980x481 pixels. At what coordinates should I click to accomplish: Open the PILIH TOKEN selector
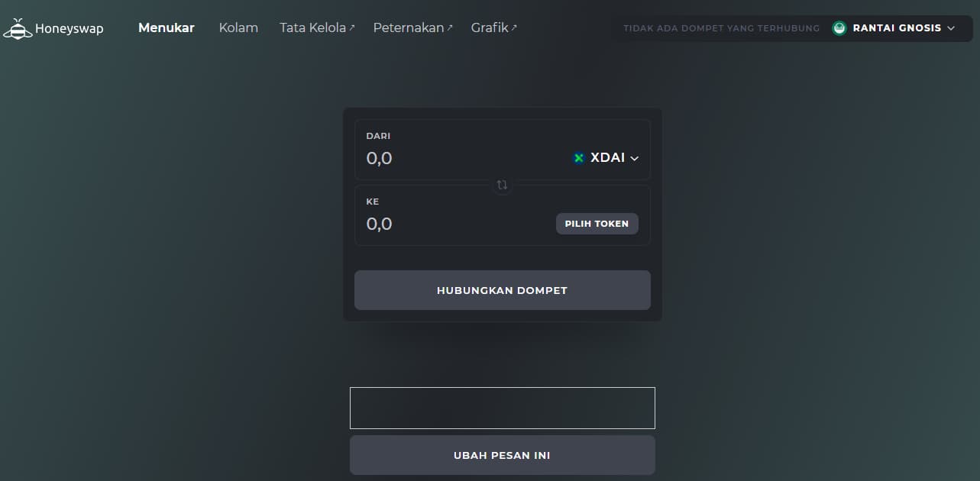(x=597, y=224)
